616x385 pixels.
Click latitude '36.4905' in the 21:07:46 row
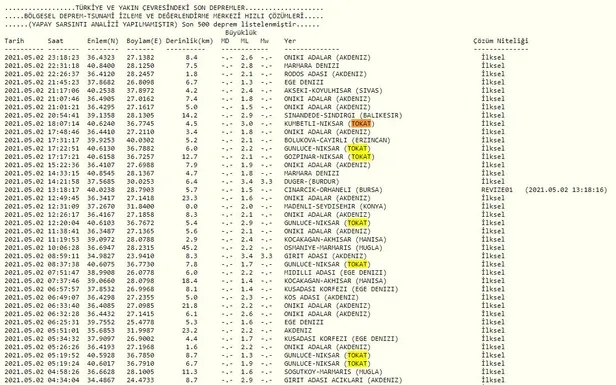[x=101, y=99]
